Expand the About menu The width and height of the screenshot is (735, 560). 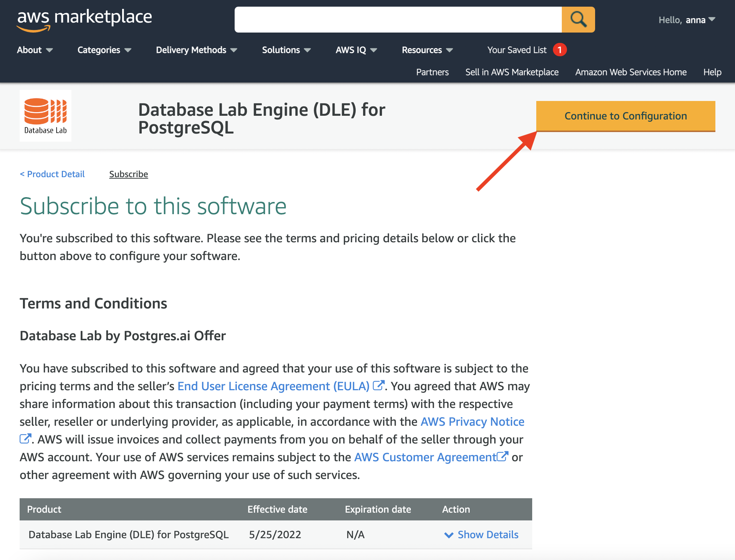(x=35, y=50)
